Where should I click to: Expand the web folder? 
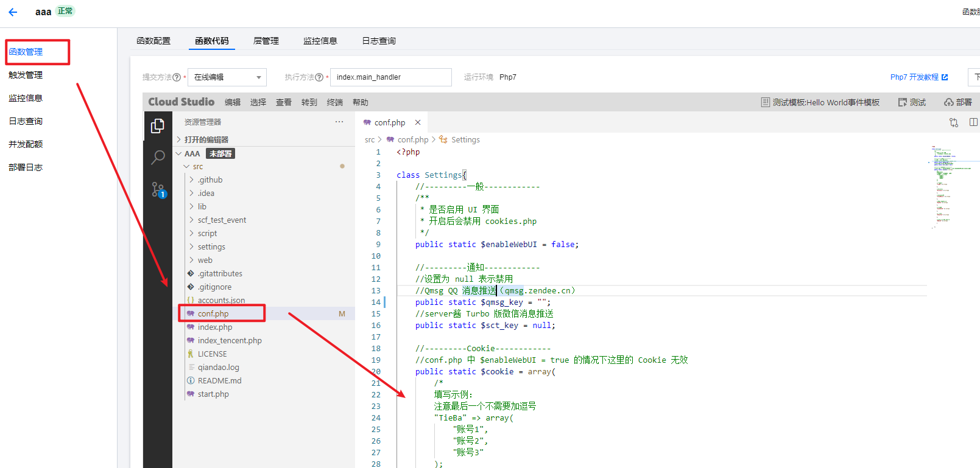(264, 260)
